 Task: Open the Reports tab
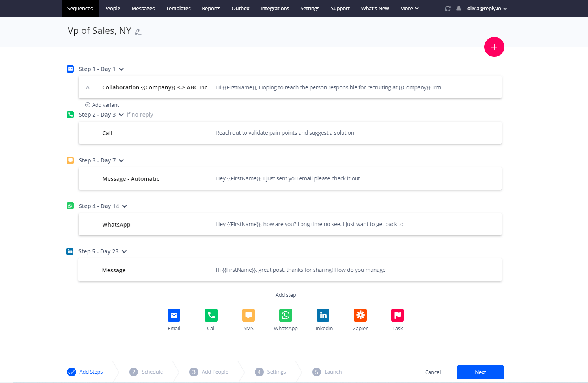(x=211, y=9)
